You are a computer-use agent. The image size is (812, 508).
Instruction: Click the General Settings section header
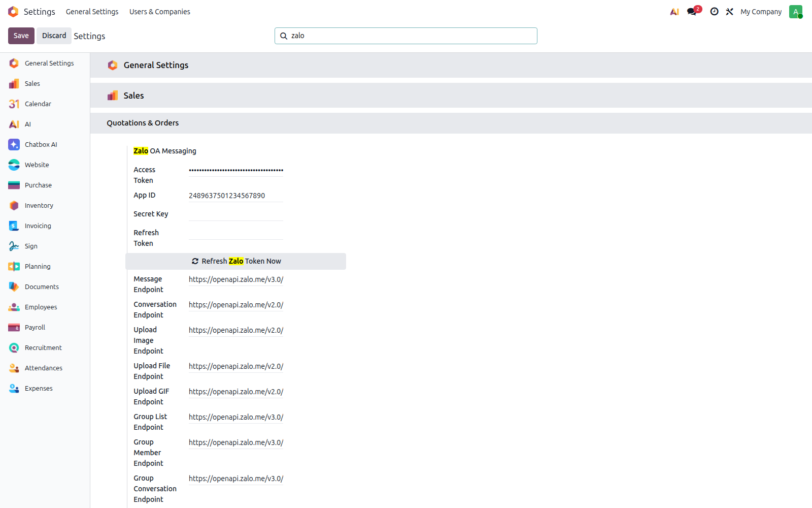click(x=451, y=65)
